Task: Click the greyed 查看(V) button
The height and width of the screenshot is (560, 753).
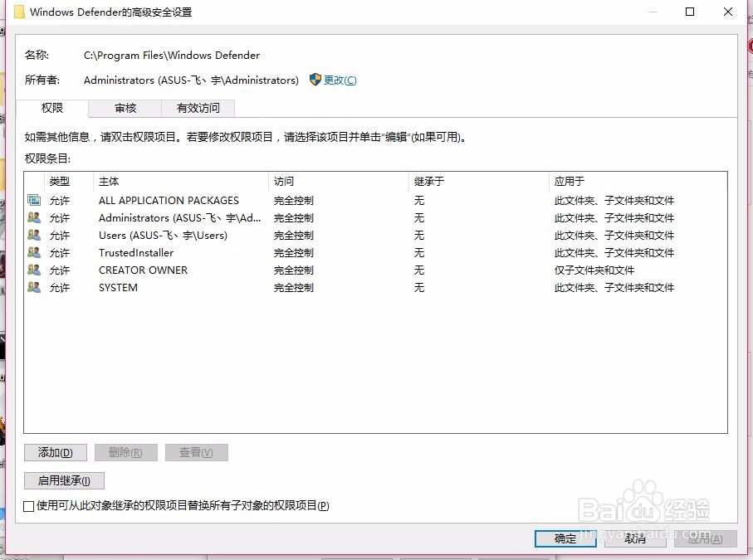Action: pyautogui.click(x=197, y=452)
